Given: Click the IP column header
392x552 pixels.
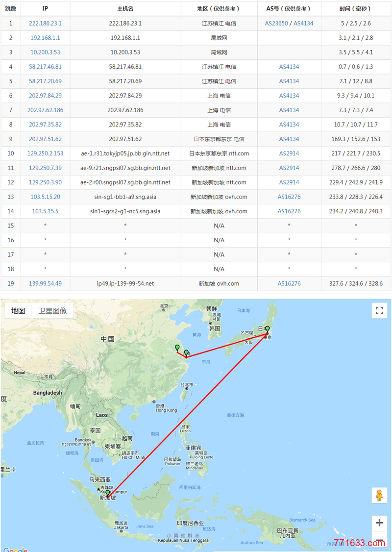Looking at the screenshot, I should [46, 9].
